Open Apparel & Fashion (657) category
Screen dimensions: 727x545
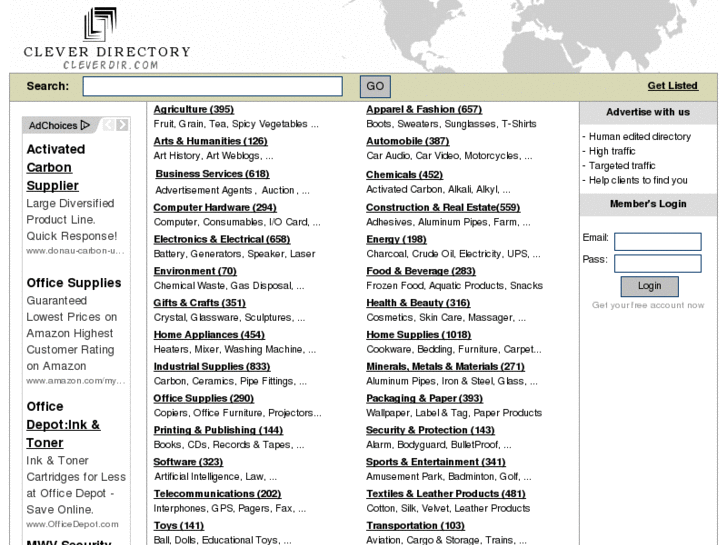point(424,109)
